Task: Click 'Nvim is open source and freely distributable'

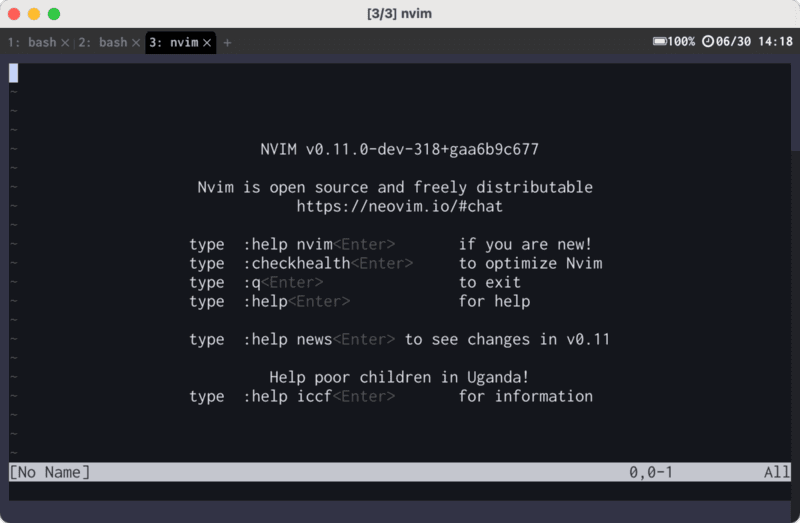Action: pos(395,188)
